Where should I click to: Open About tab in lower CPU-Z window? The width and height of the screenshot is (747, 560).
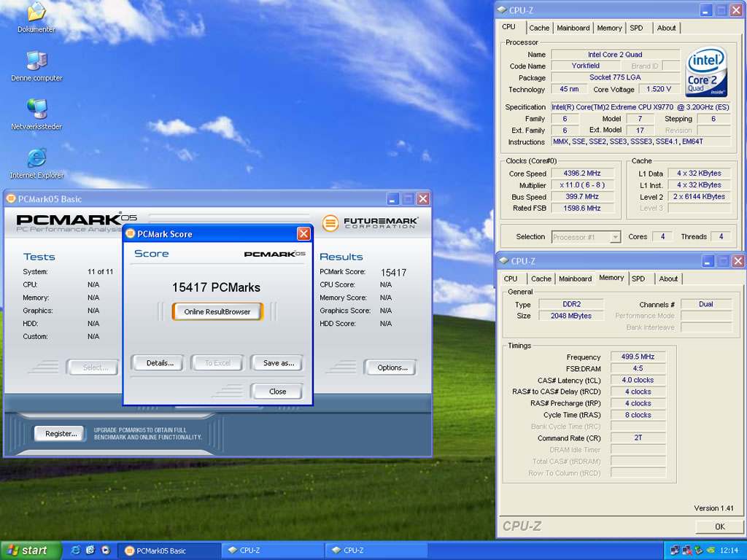click(668, 279)
